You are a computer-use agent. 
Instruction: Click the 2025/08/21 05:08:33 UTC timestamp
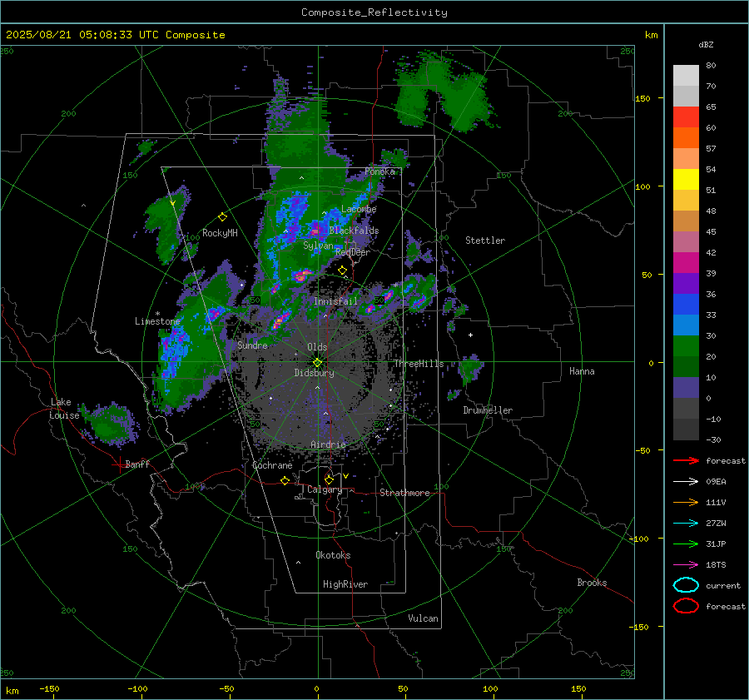(x=82, y=35)
